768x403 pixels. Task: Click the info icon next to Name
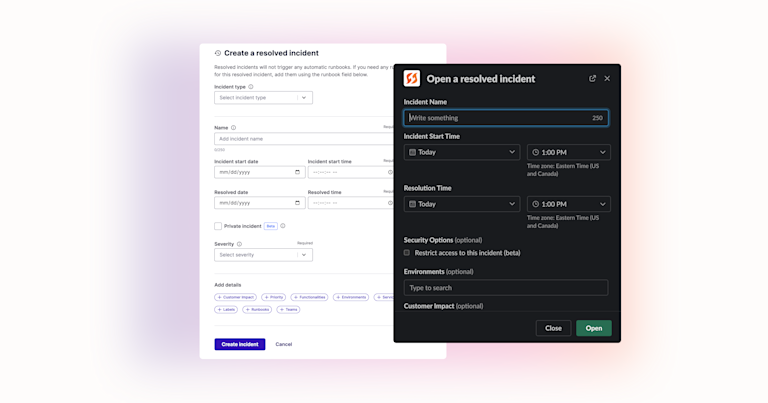pyautogui.click(x=233, y=128)
